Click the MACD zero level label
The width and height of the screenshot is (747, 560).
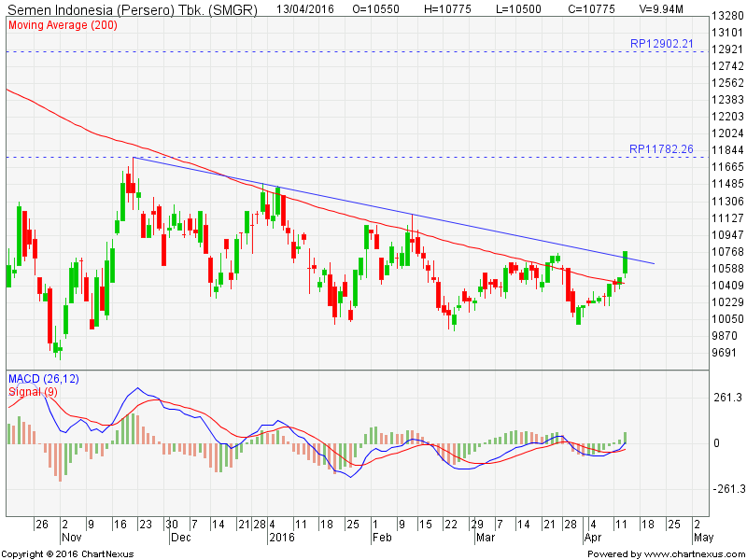tap(716, 443)
